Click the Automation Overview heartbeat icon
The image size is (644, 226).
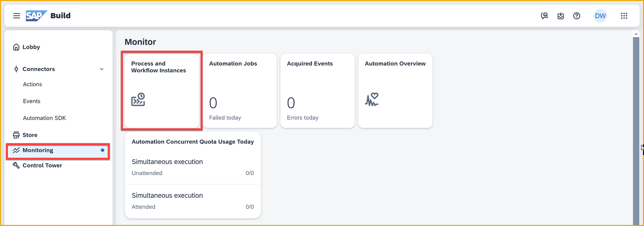[372, 99]
